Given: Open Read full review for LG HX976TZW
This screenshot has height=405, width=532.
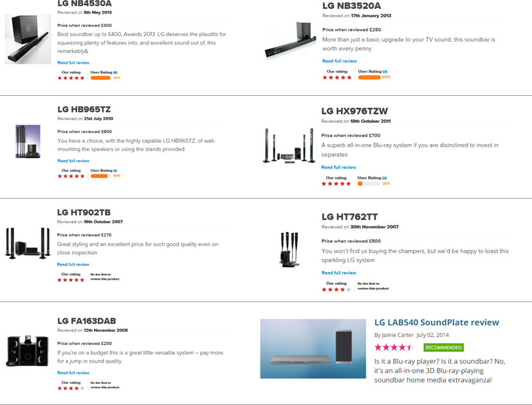Looking at the screenshot, I should (338, 167).
